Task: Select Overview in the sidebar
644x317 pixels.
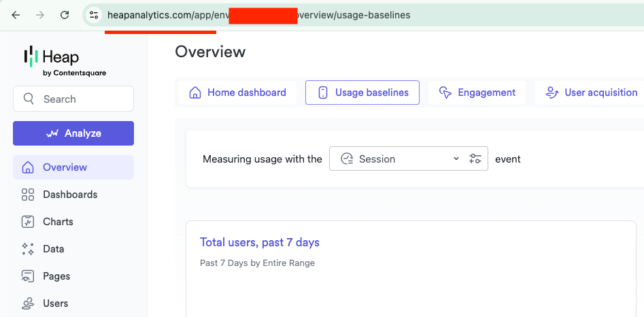Action: pyautogui.click(x=73, y=167)
